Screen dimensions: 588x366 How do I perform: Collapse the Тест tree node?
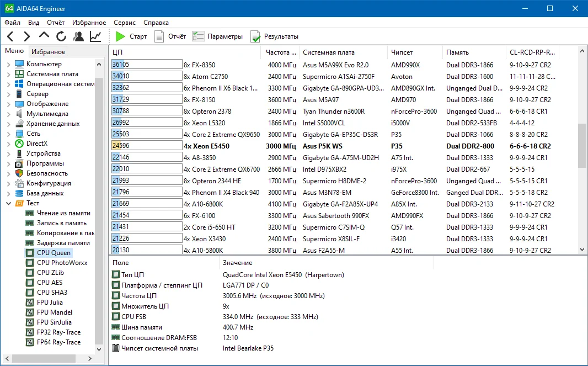click(x=9, y=204)
